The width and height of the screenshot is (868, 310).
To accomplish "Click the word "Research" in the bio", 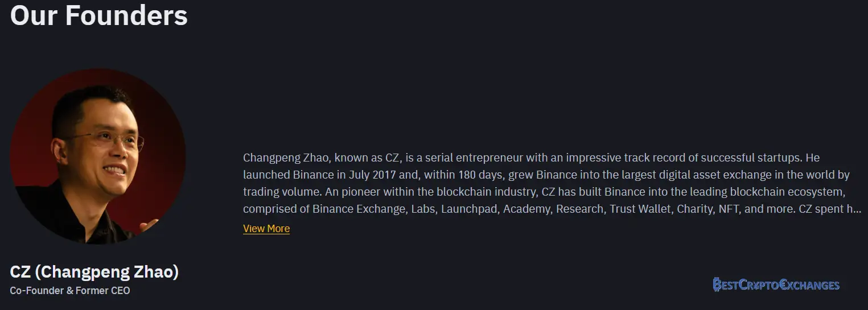I will (579, 209).
